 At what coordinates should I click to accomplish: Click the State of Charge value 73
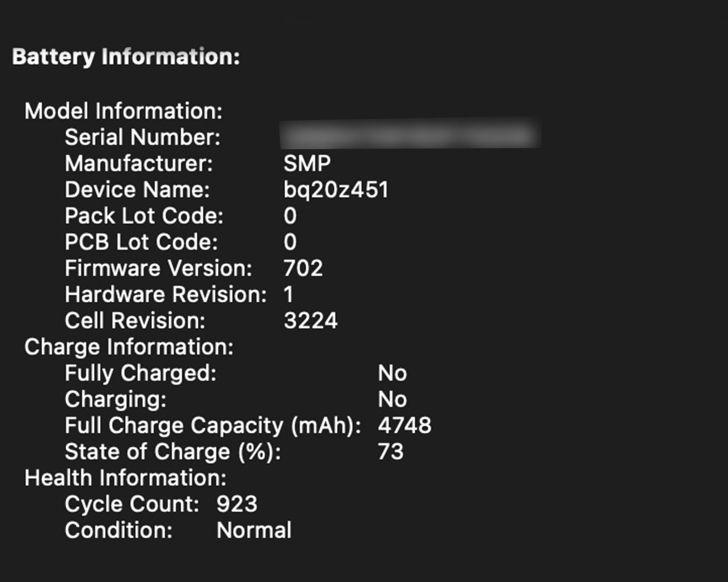coord(390,452)
